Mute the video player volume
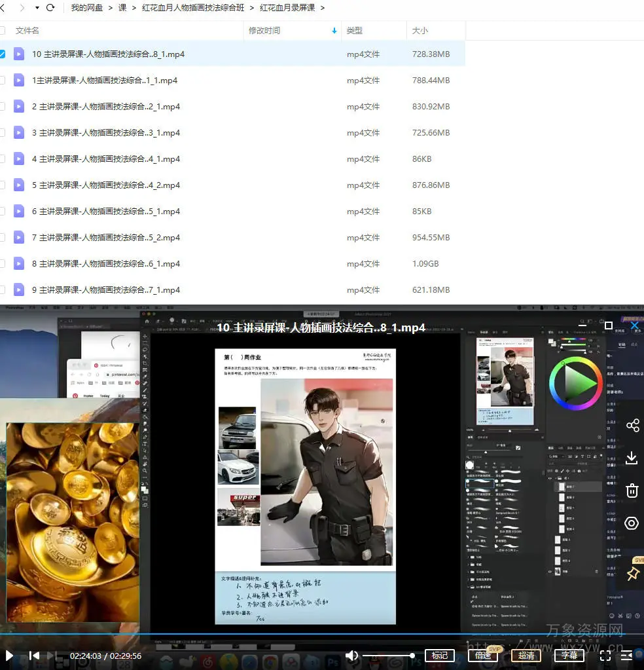Screen dimensions: 644x670 click(352, 655)
